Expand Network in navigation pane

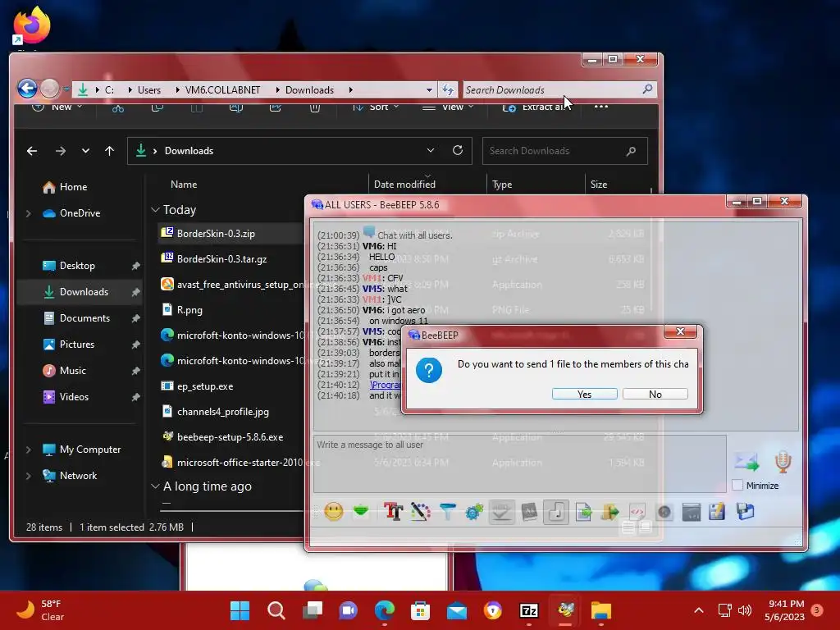pos(29,476)
